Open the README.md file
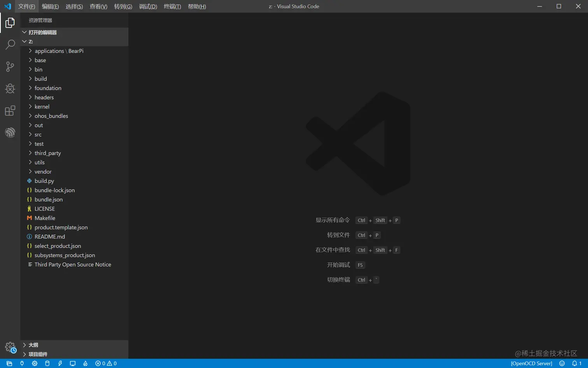Image resolution: width=588 pixels, height=368 pixels. point(74,237)
